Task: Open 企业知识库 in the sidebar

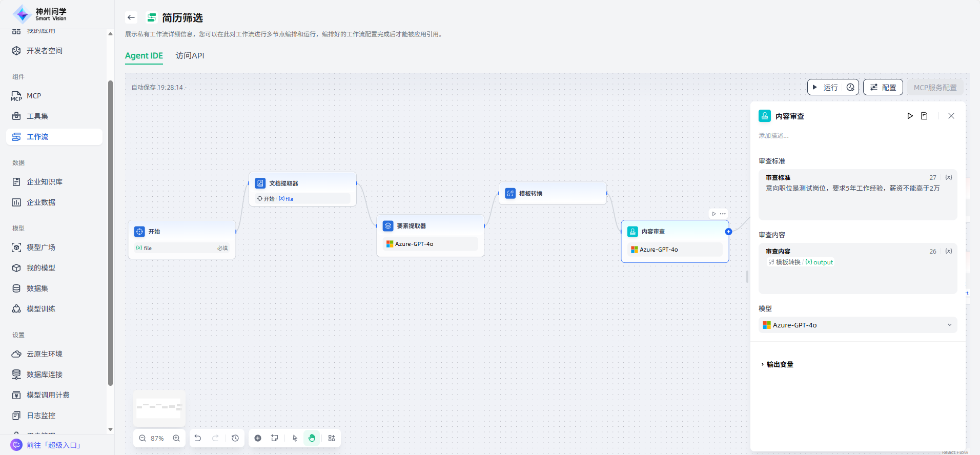Action: click(x=45, y=182)
